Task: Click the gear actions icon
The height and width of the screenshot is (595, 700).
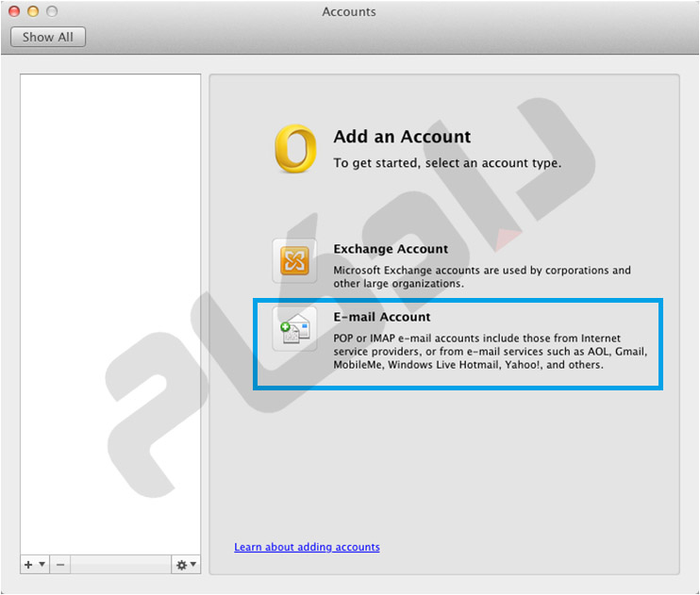Action: [x=181, y=565]
